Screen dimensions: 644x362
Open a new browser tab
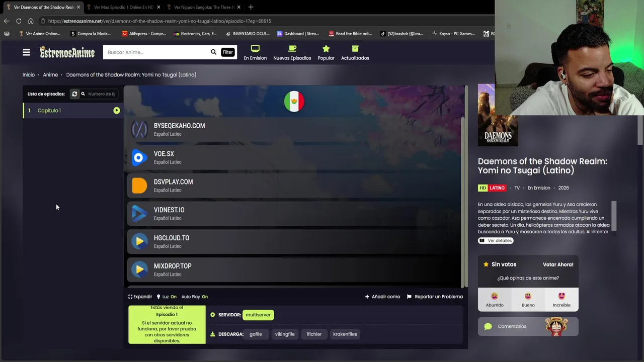pyautogui.click(x=251, y=7)
